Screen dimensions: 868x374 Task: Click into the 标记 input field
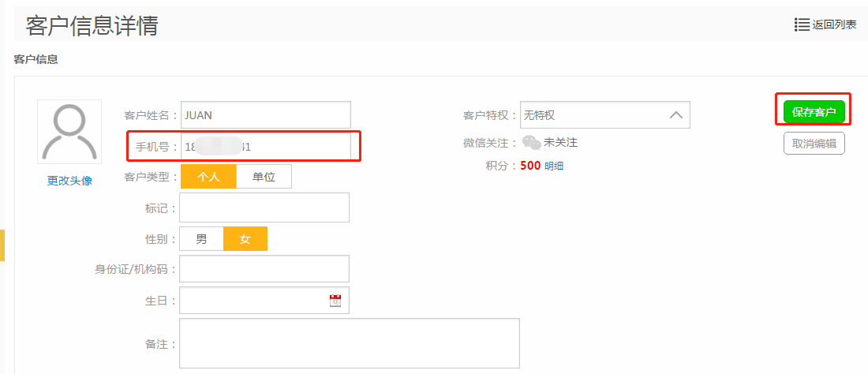pos(264,208)
